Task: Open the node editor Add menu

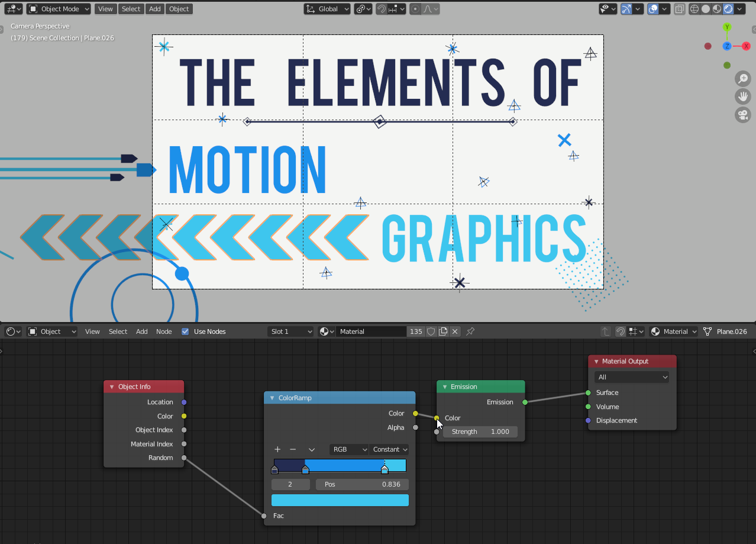Action: click(142, 331)
